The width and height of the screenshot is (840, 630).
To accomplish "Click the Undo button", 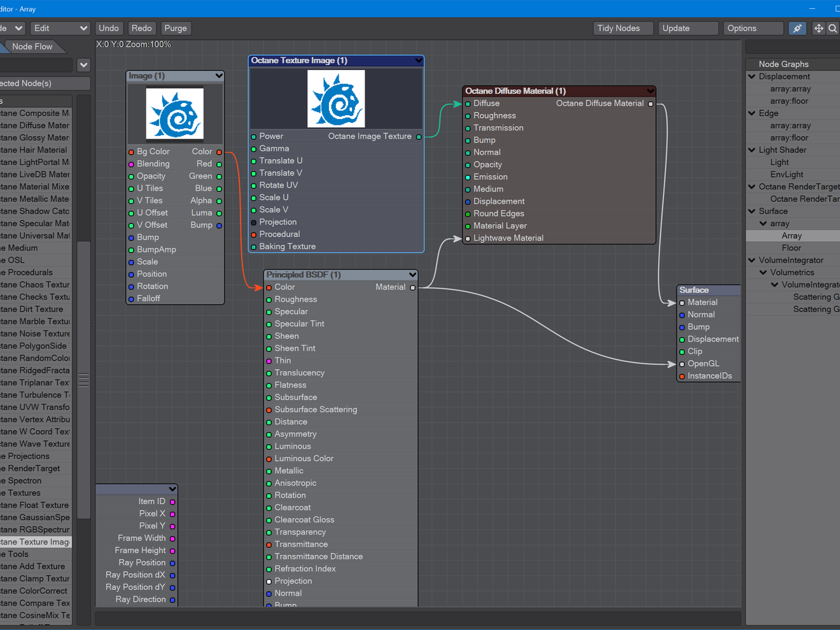I will (x=109, y=28).
